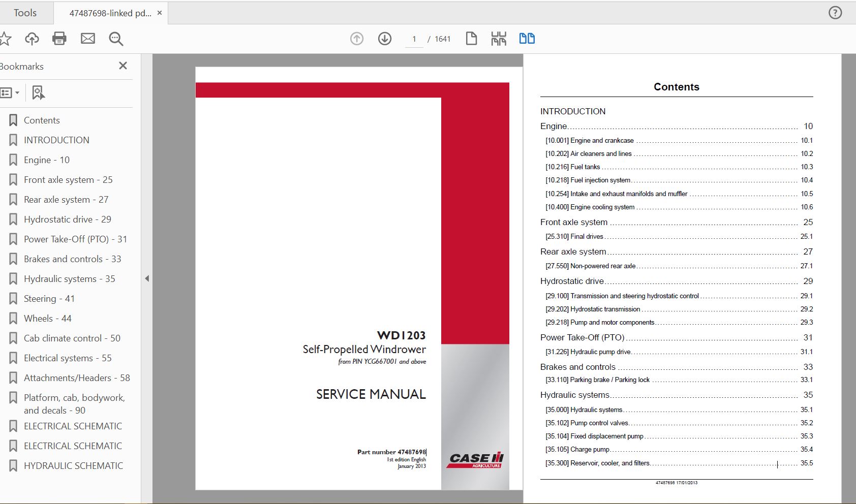Toggle two-page view mode

pos(527,39)
